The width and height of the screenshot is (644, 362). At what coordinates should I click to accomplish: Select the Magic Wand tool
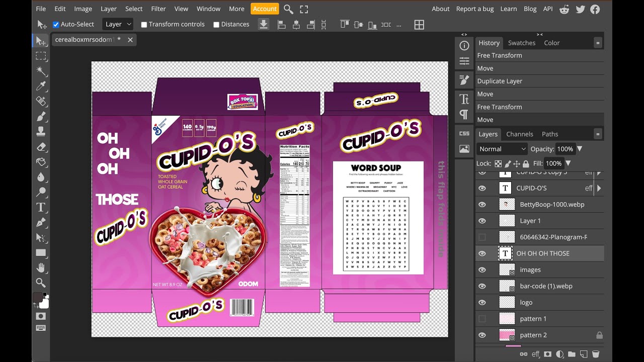41,71
